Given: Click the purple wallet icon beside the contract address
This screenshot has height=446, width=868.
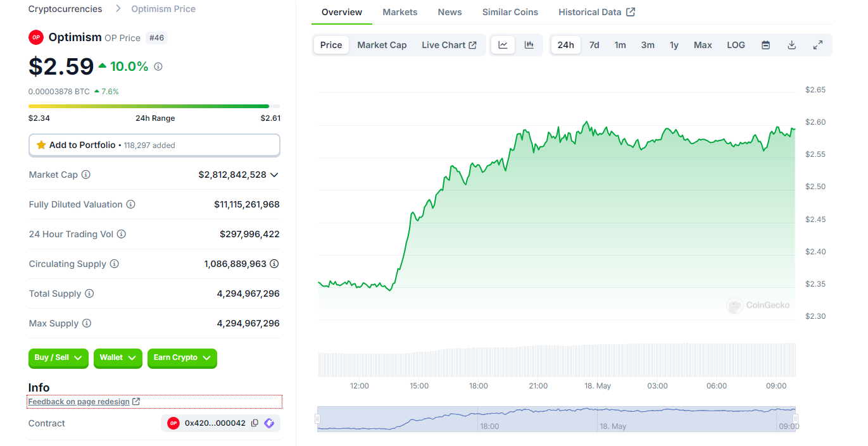Looking at the screenshot, I should coord(269,423).
